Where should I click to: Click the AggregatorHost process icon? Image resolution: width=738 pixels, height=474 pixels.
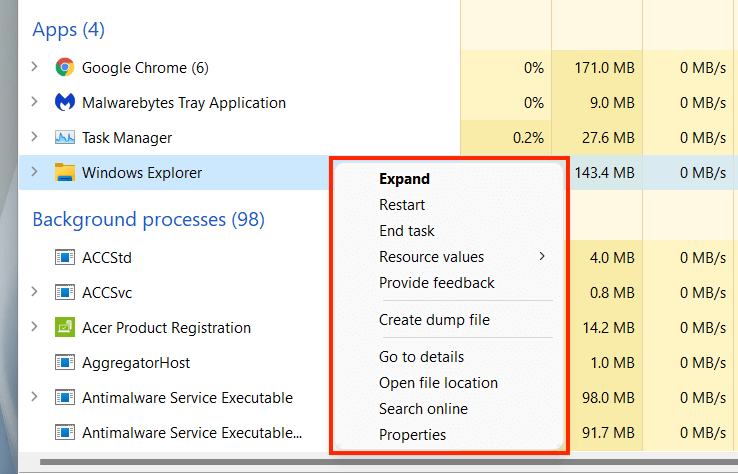pos(65,363)
